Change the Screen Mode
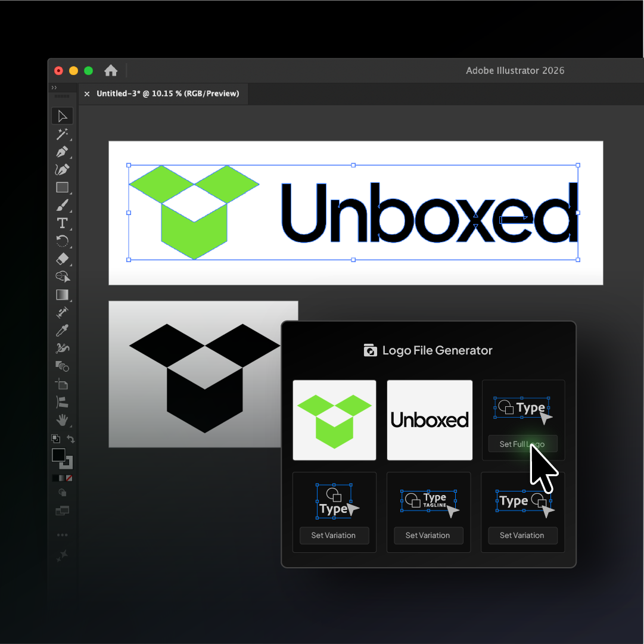 click(63, 511)
